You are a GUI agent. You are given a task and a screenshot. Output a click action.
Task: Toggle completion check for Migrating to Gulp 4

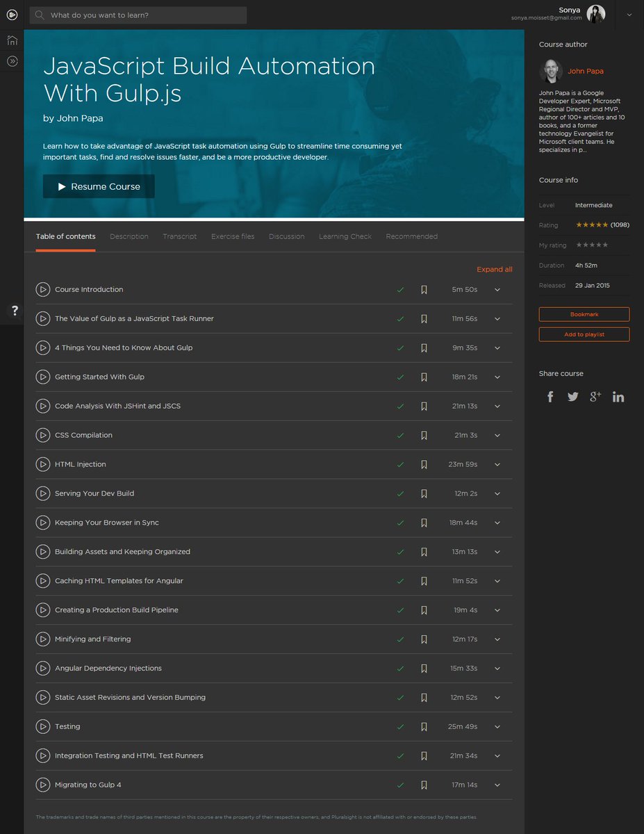[400, 785]
